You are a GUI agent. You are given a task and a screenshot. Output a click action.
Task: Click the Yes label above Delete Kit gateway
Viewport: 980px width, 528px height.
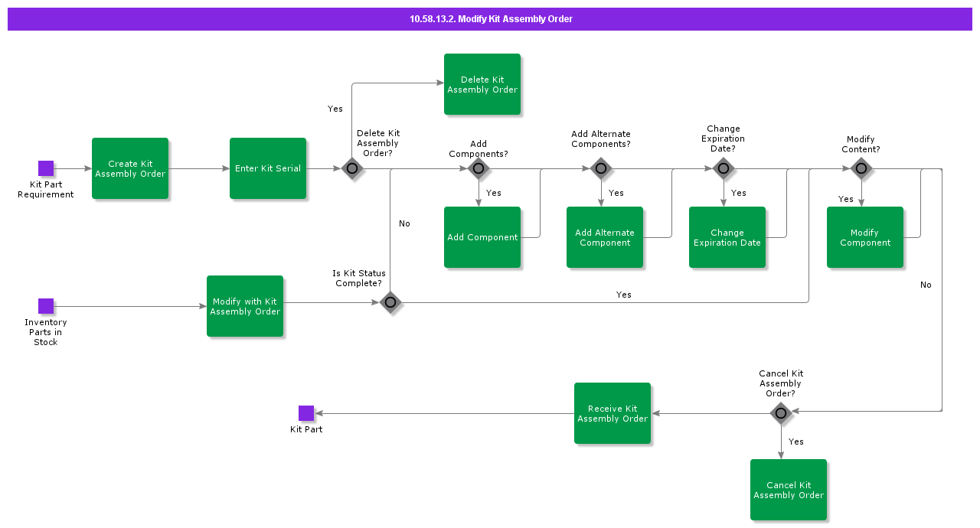pyautogui.click(x=335, y=109)
